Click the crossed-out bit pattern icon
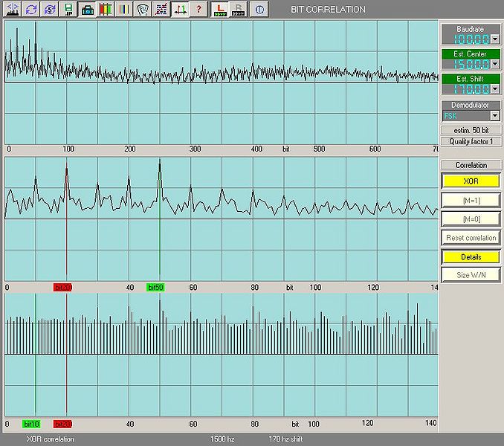Viewport: 504px width, 446px height. [x=161, y=9]
